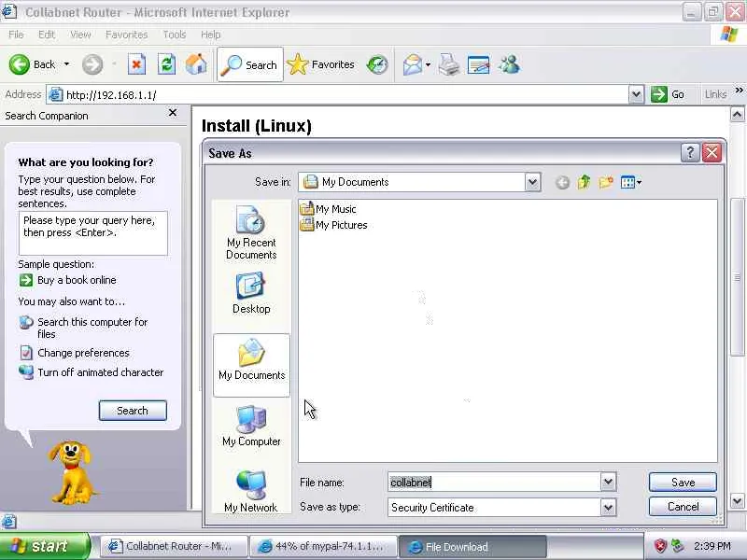Open the Tools menu
The image size is (747, 560).
pyautogui.click(x=175, y=35)
